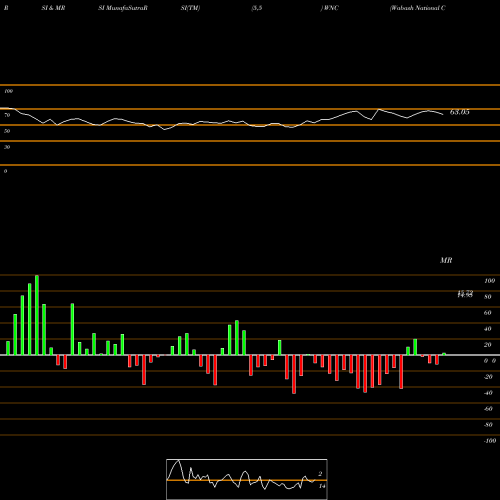Click the '14' label in mini chart

(322, 486)
